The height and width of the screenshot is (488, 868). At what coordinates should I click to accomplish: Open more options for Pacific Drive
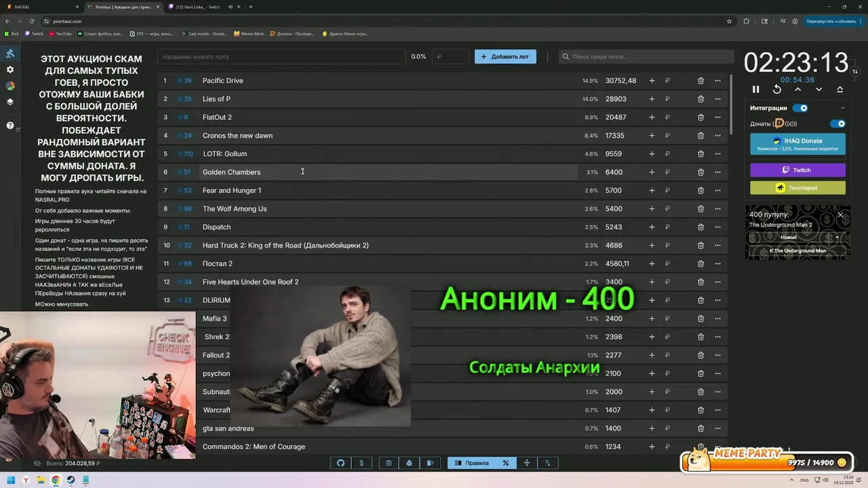click(x=718, y=81)
